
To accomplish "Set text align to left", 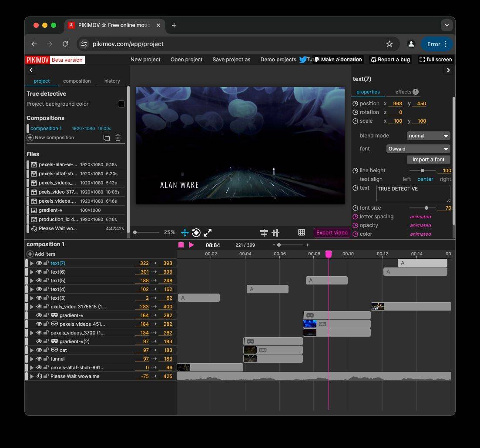I will (406, 179).
